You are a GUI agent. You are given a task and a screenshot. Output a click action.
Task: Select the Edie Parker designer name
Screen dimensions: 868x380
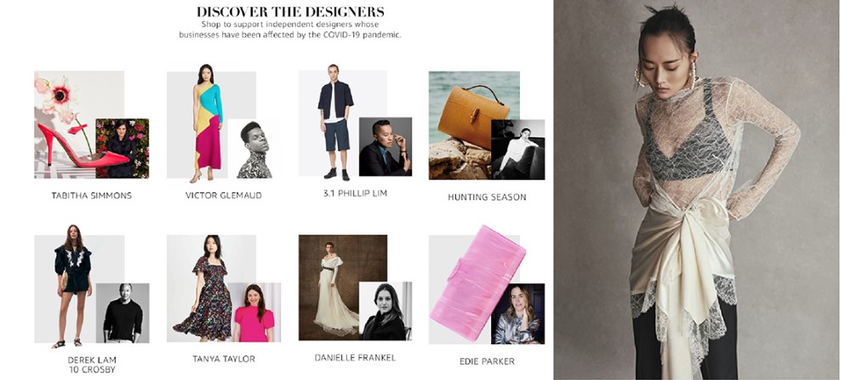tap(487, 362)
